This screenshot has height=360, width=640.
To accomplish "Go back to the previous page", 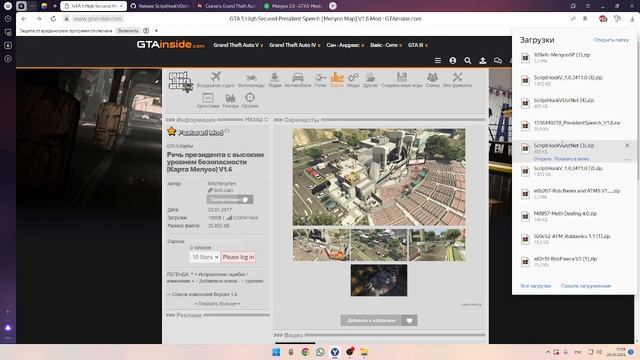I will (24, 19).
